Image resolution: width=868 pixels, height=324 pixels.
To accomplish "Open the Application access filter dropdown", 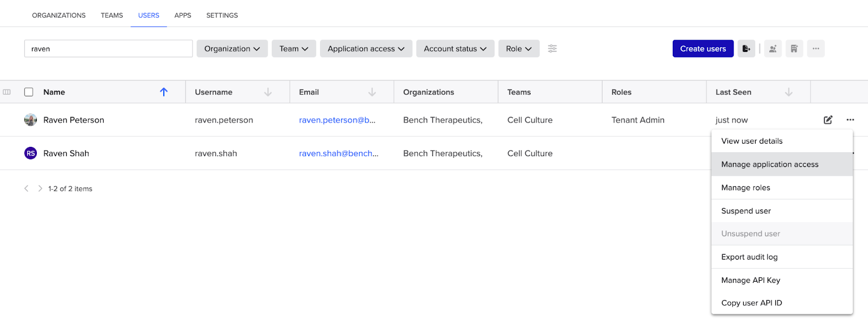I will [366, 49].
